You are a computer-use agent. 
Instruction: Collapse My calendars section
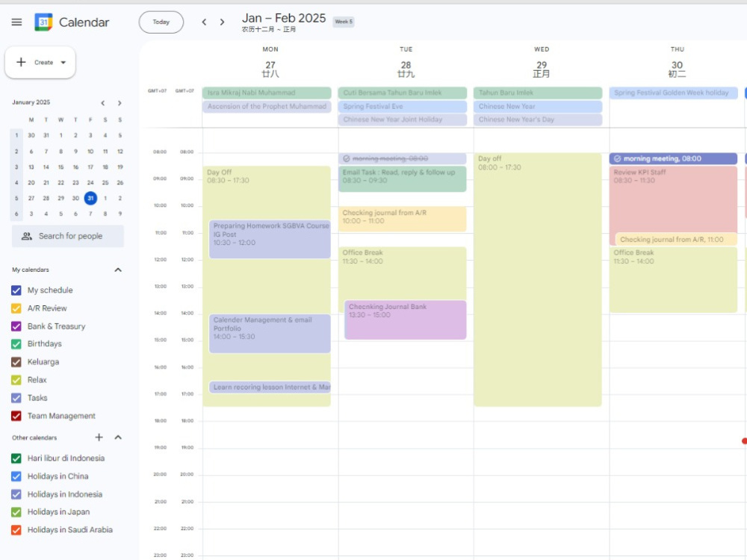[x=118, y=270]
